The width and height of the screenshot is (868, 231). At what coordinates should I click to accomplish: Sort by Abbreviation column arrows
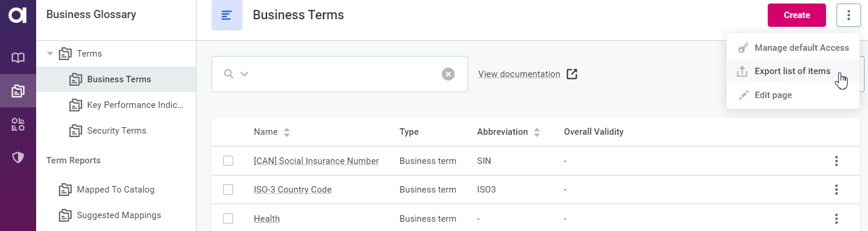click(x=536, y=132)
